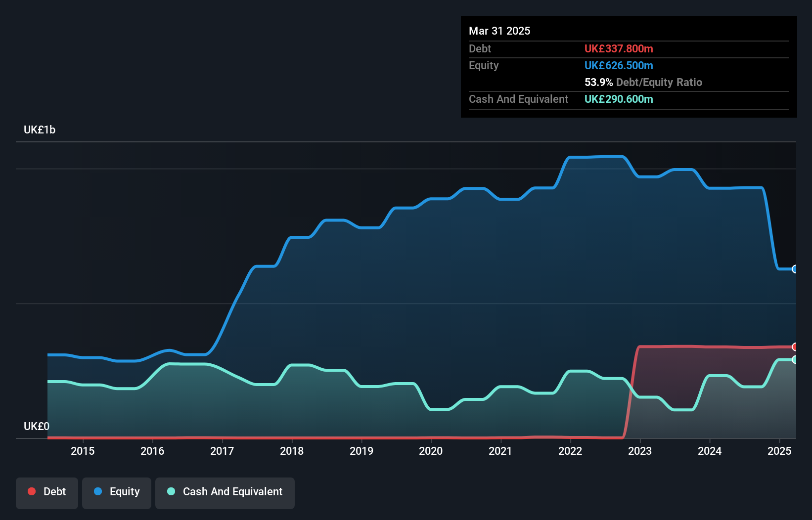Select the 2019 x-axis label

pyautogui.click(x=361, y=451)
